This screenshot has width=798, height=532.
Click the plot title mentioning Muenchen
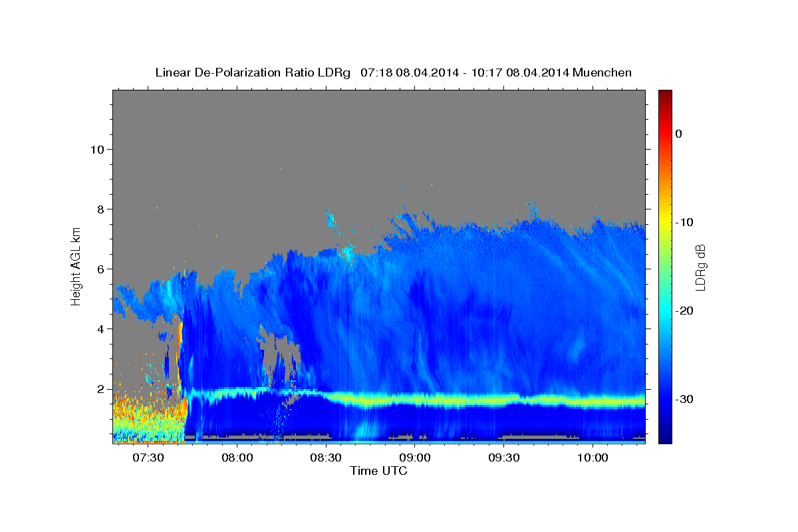[x=393, y=72]
